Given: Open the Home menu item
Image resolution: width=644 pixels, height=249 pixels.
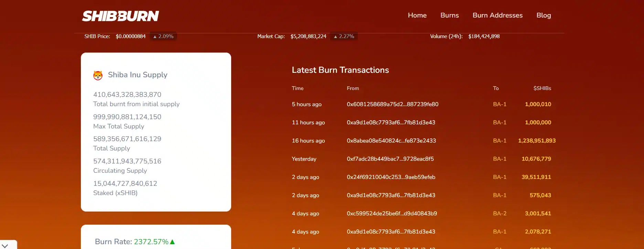Looking at the screenshot, I should (417, 15).
